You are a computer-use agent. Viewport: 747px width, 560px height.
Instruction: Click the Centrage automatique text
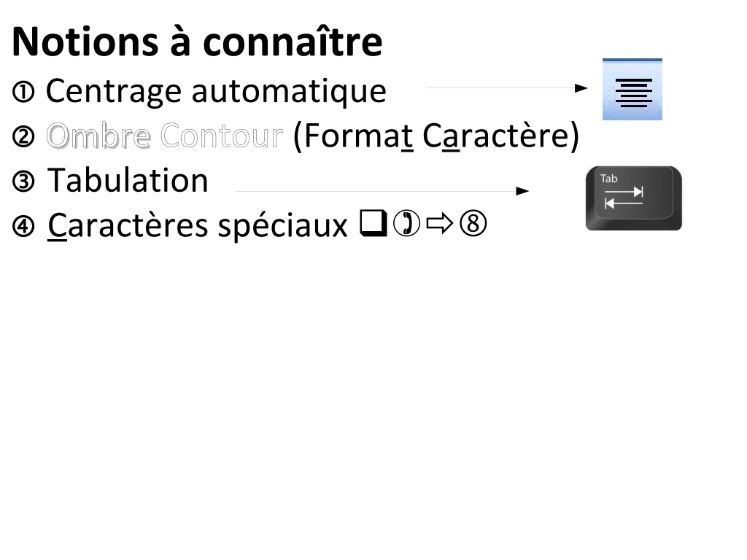(x=216, y=91)
